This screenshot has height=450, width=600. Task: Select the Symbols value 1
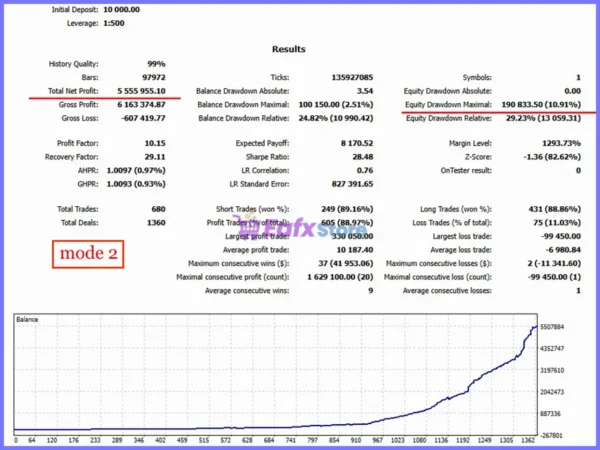click(579, 78)
